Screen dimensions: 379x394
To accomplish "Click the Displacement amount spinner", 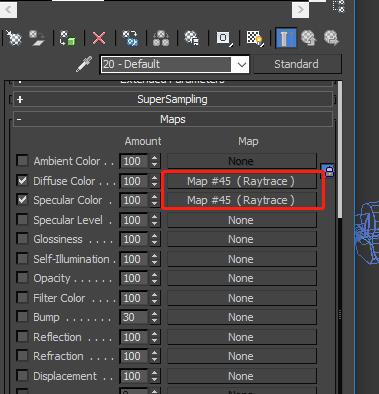I will pos(154,376).
